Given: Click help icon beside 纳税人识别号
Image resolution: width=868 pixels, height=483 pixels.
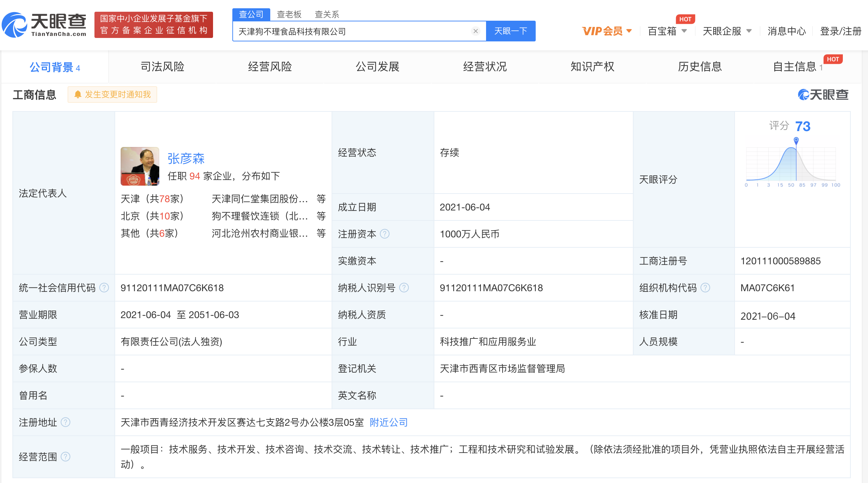Looking at the screenshot, I should [x=404, y=288].
